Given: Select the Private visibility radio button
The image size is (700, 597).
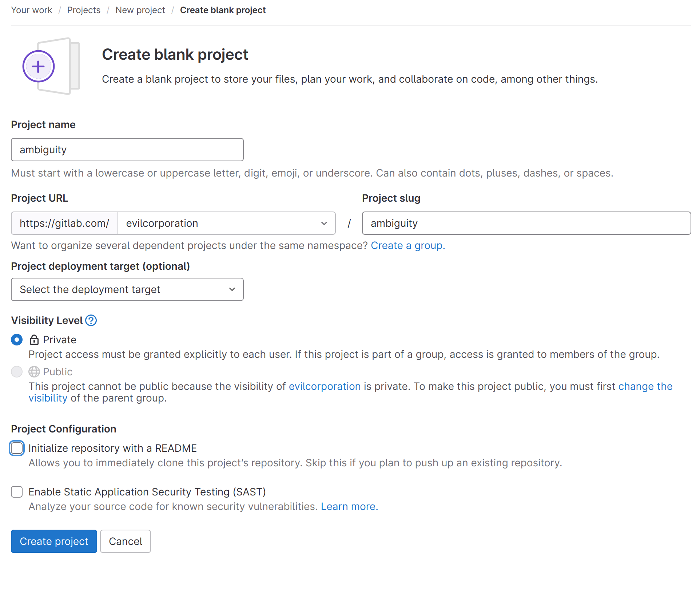Looking at the screenshot, I should (x=17, y=340).
